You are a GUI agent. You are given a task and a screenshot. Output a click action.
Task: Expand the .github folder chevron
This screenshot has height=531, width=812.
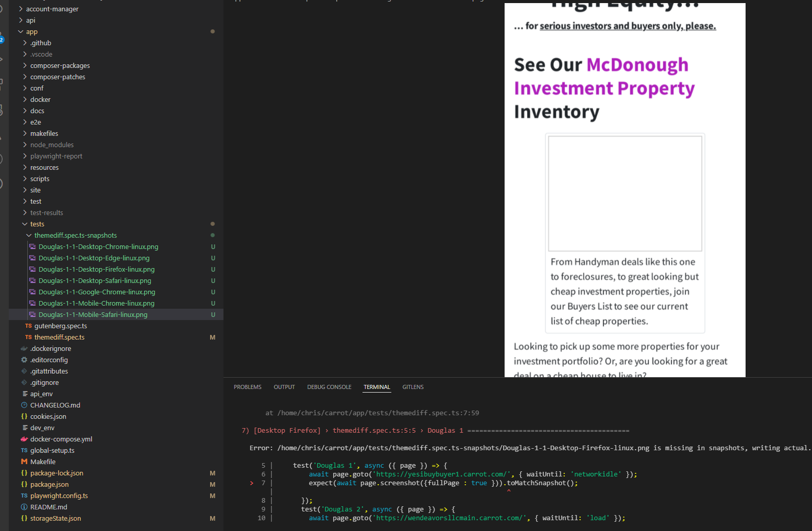(x=25, y=43)
